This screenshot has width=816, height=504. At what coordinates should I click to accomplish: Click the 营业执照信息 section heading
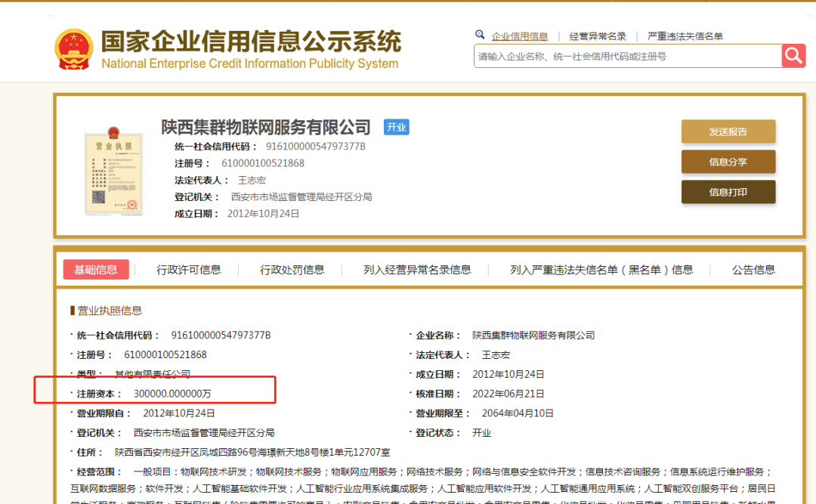point(110,311)
